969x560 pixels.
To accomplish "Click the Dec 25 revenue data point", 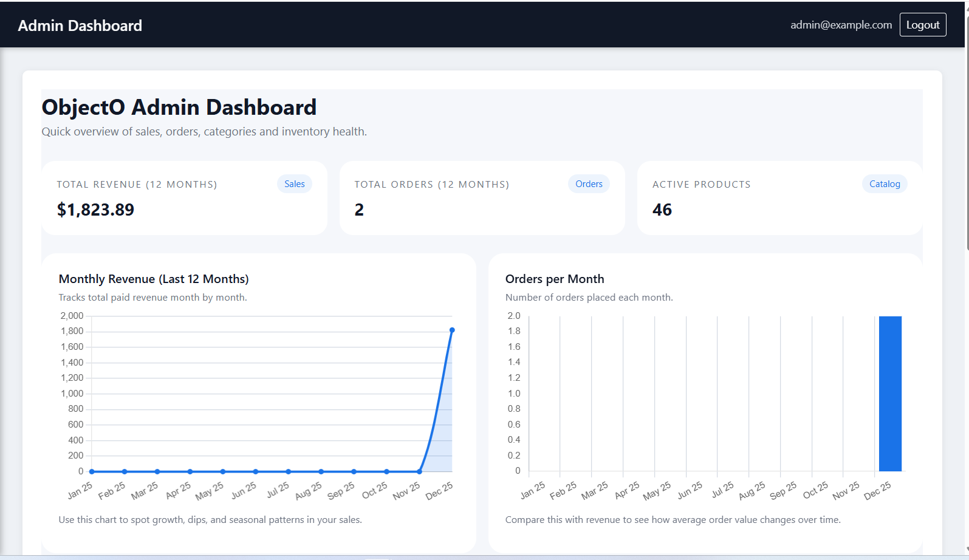I will tap(452, 330).
